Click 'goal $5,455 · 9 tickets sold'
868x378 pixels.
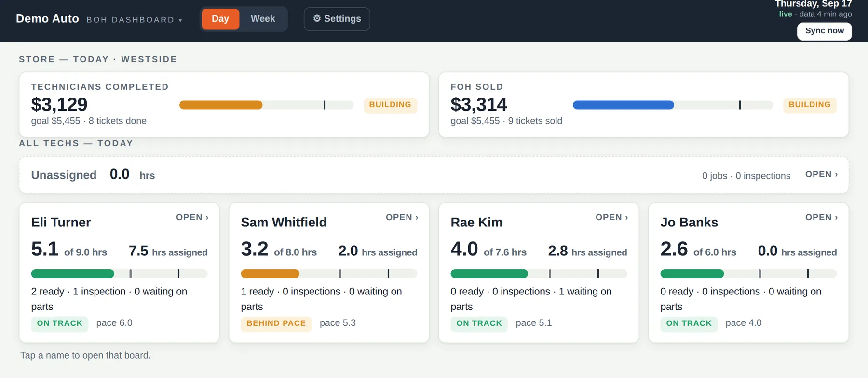pos(506,121)
